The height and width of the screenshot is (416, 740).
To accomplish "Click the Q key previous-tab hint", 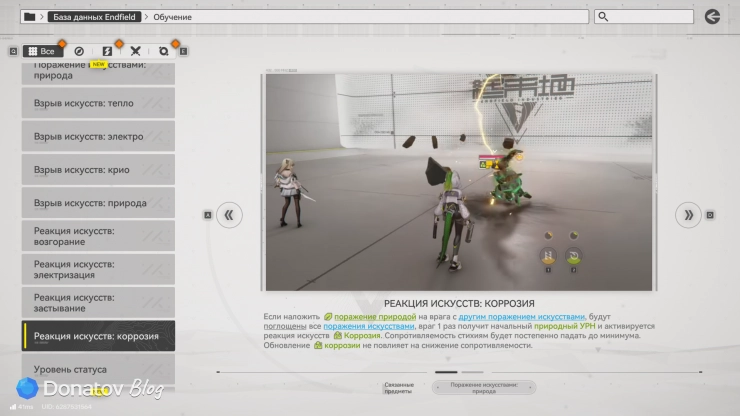I will (13, 51).
